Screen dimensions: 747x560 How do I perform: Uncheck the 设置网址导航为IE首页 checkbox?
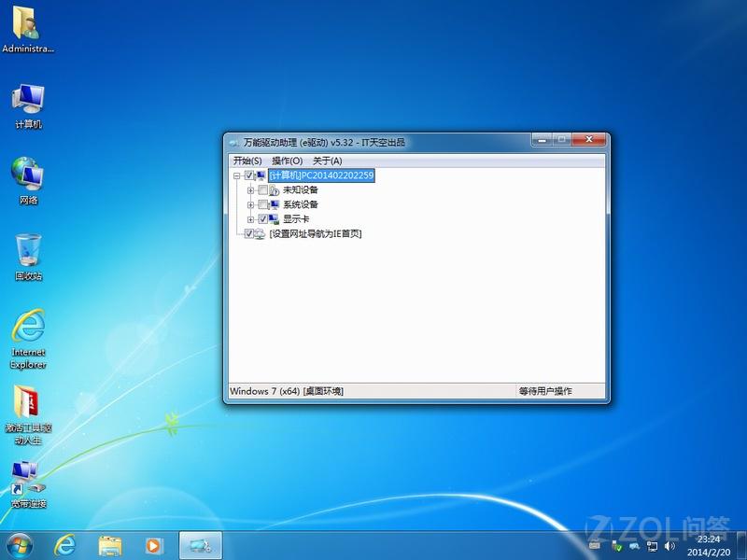(248, 234)
